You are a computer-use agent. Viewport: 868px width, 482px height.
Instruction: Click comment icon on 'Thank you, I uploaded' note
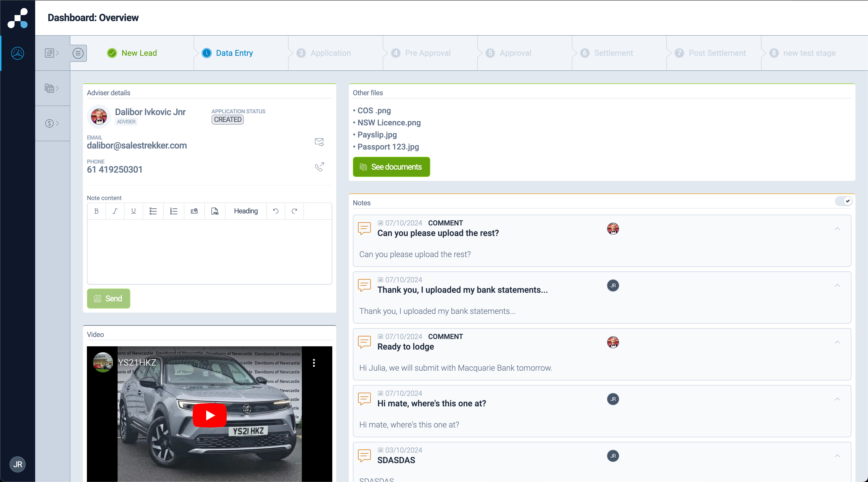[364, 285]
